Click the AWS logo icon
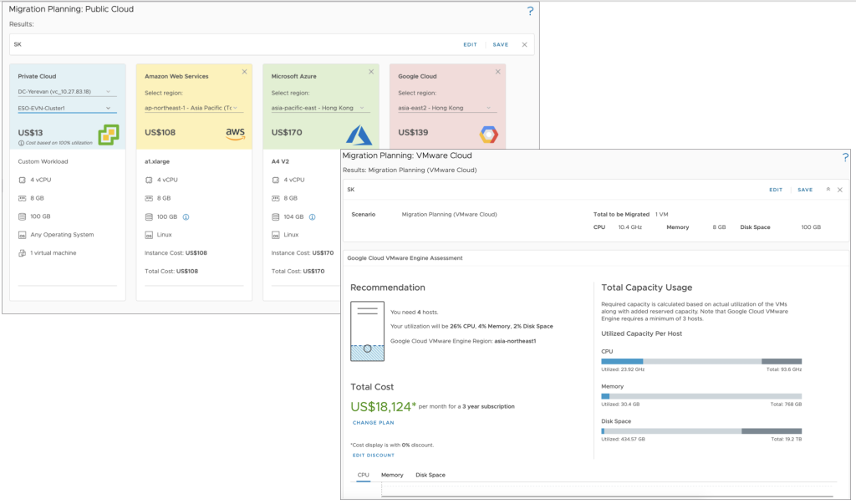856x504 pixels. 235,134
